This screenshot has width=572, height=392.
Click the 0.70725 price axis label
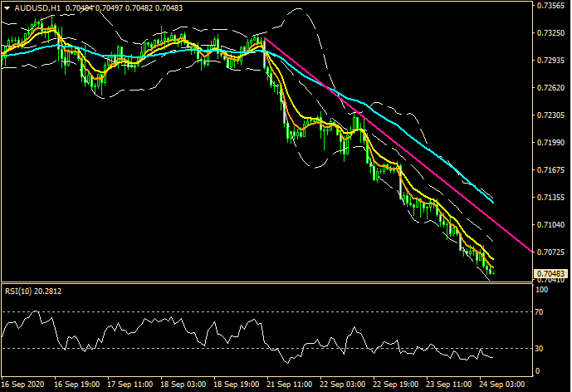pos(550,252)
